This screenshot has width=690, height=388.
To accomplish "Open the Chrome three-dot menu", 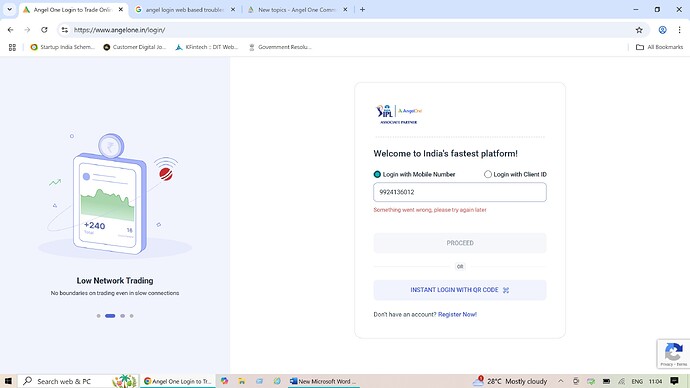I will coord(679,30).
